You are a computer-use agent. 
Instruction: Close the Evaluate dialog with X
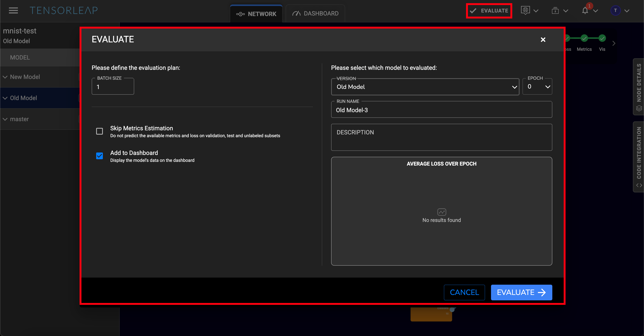click(543, 40)
